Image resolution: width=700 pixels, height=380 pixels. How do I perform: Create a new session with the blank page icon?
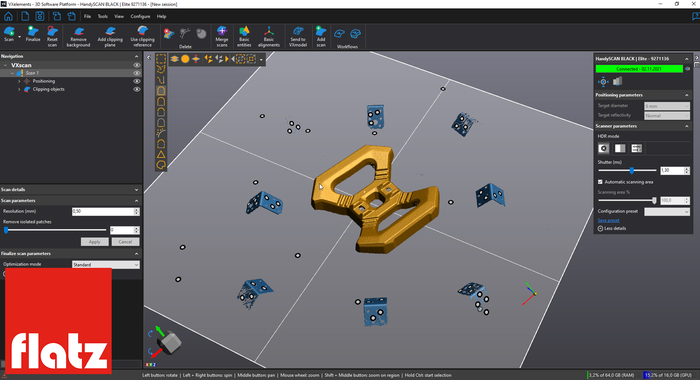click(25, 17)
